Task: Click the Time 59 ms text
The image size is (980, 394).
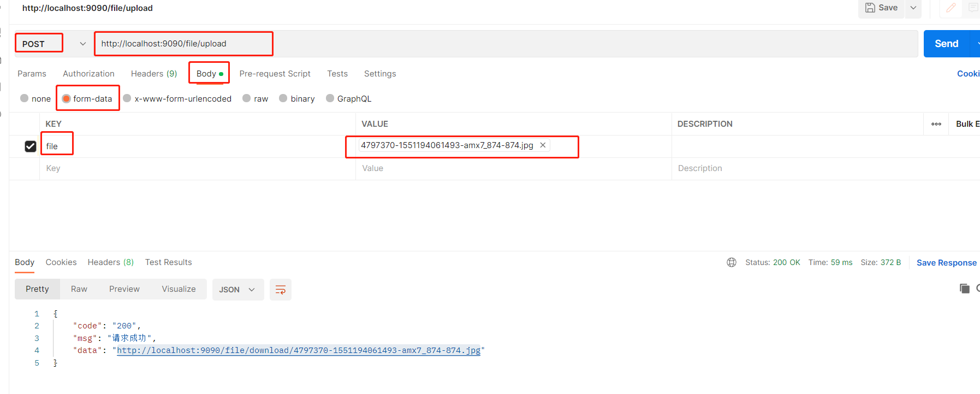Action: [830, 262]
